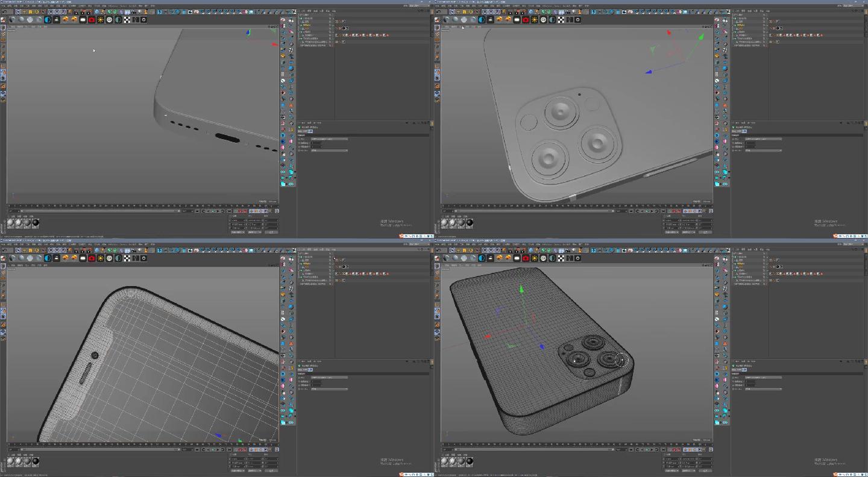Click the yellow sun light icon in the full-phone wireframe window
Image resolution: width=868 pixels, height=477 pixels.
[x=534, y=258]
